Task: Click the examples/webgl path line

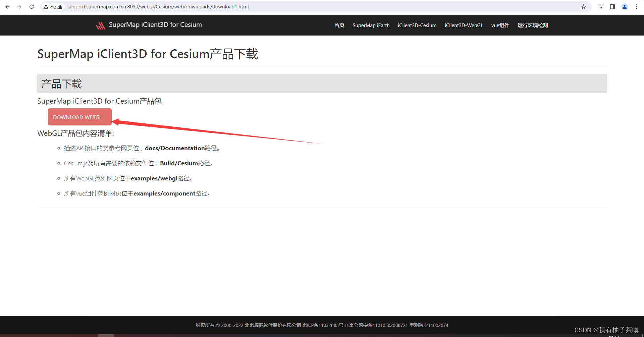Action: 129,178
